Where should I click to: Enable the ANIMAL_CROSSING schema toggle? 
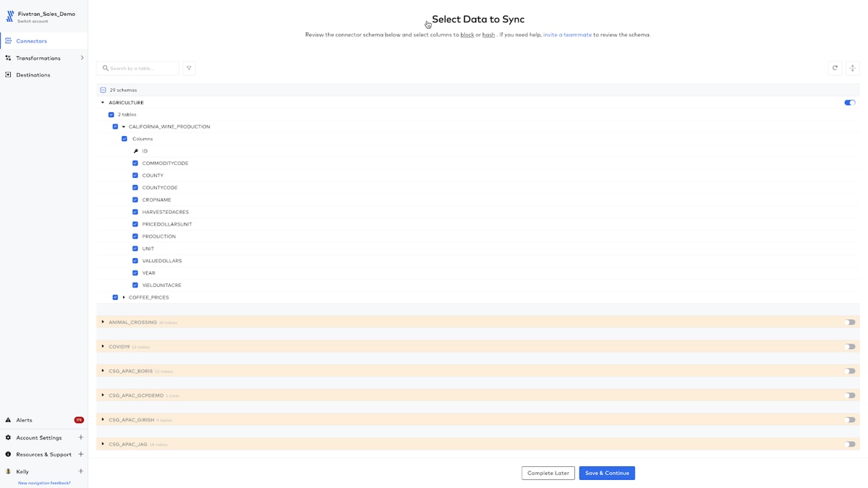850,322
